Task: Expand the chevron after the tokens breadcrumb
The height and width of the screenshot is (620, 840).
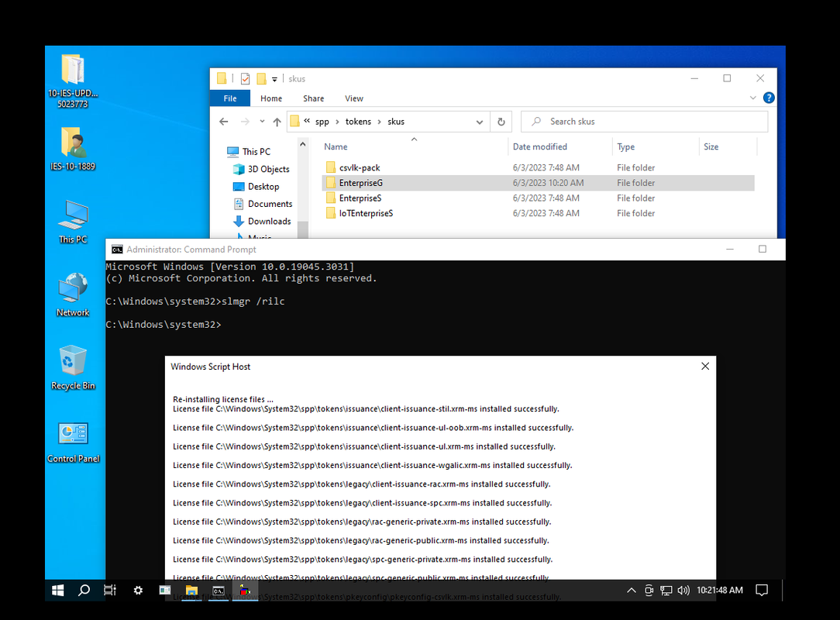Action: [x=379, y=122]
